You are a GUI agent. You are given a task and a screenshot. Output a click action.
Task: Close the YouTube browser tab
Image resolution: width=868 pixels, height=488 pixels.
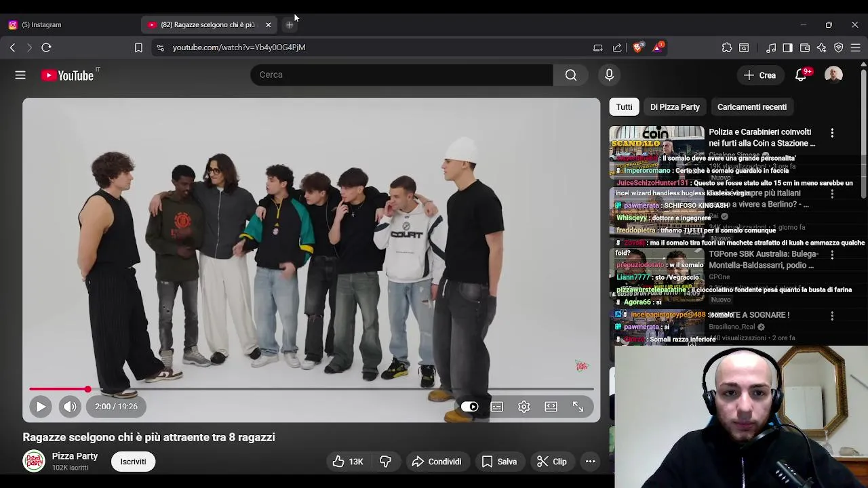coord(268,24)
